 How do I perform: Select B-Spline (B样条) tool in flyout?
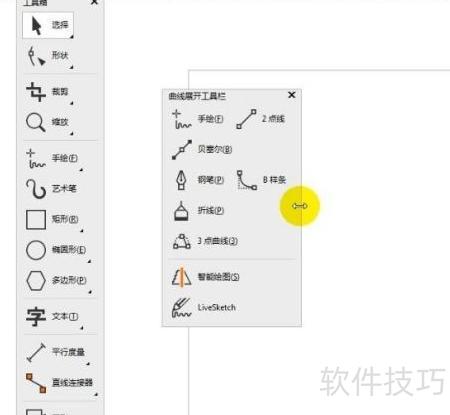[261, 180]
